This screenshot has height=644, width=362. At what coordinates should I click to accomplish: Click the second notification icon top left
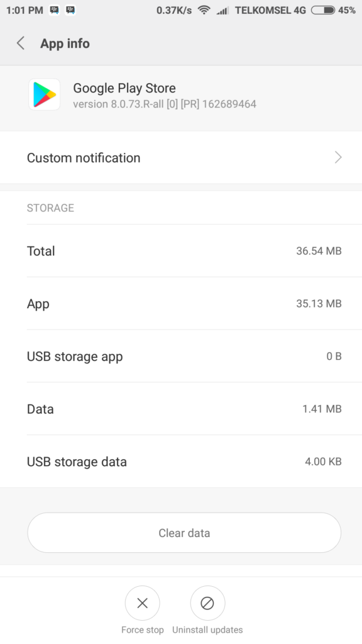[70, 10]
